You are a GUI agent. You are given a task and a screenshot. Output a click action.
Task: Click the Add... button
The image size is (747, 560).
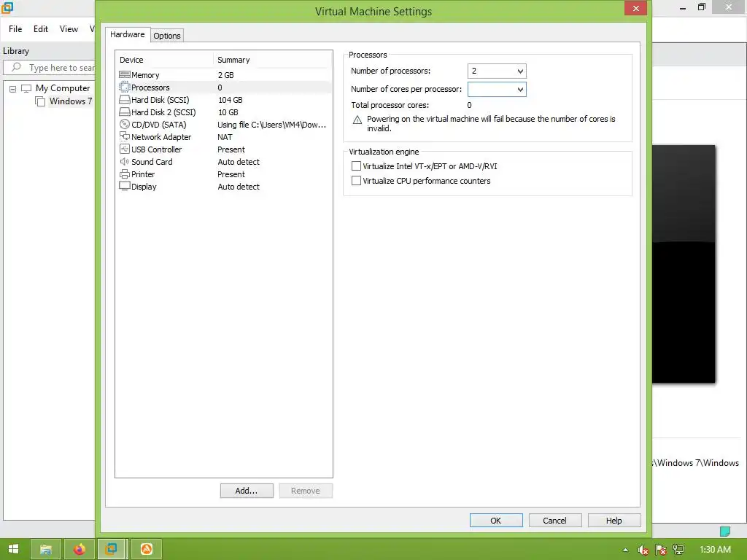point(247,491)
